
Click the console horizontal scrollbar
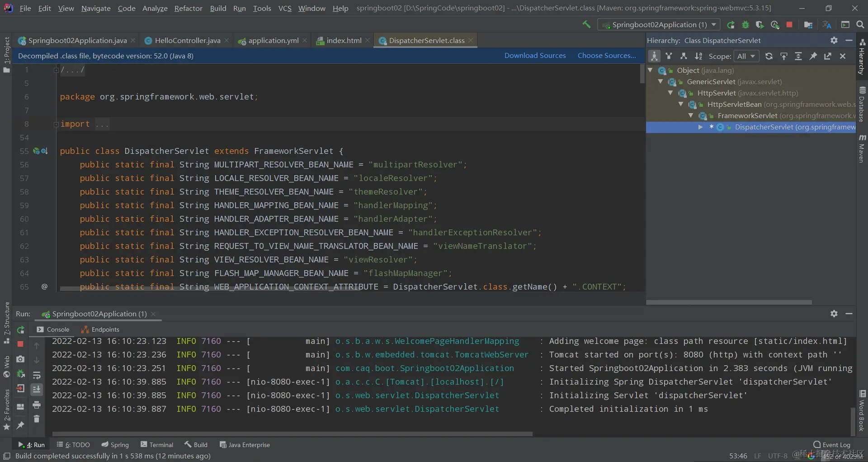(x=292, y=434)
